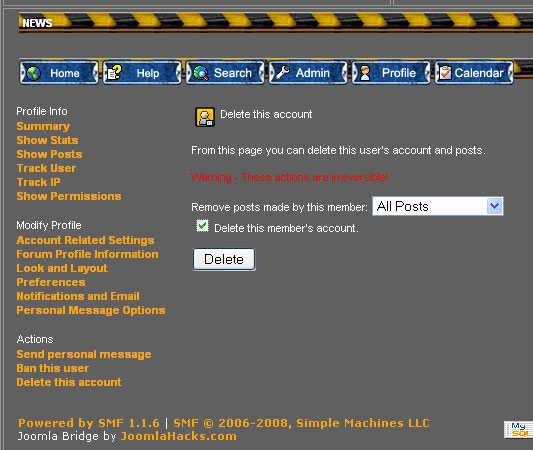Screen dimensions: 533x450
Task: Open Personal Message Options link
Action: [91, 310]
